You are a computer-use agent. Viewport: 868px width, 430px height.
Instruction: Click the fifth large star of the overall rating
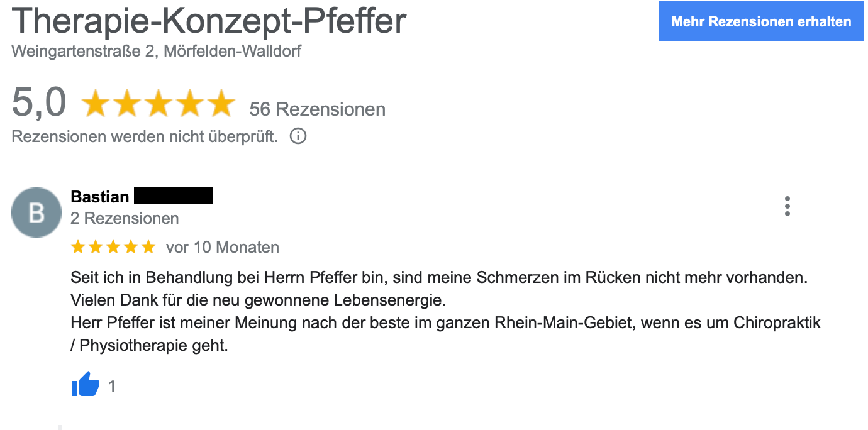tap(221, 104)
